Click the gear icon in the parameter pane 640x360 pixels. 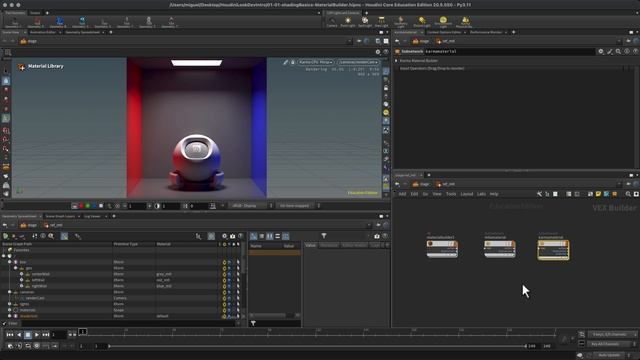[601, 51]
